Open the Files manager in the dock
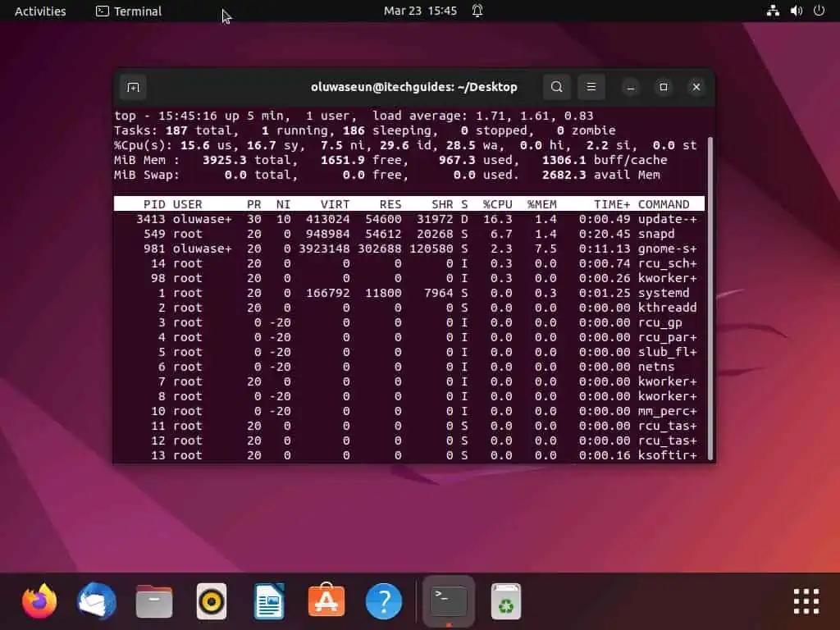This screenshot has width=840, height=630. pyautogui.click(x=154, y=602)
